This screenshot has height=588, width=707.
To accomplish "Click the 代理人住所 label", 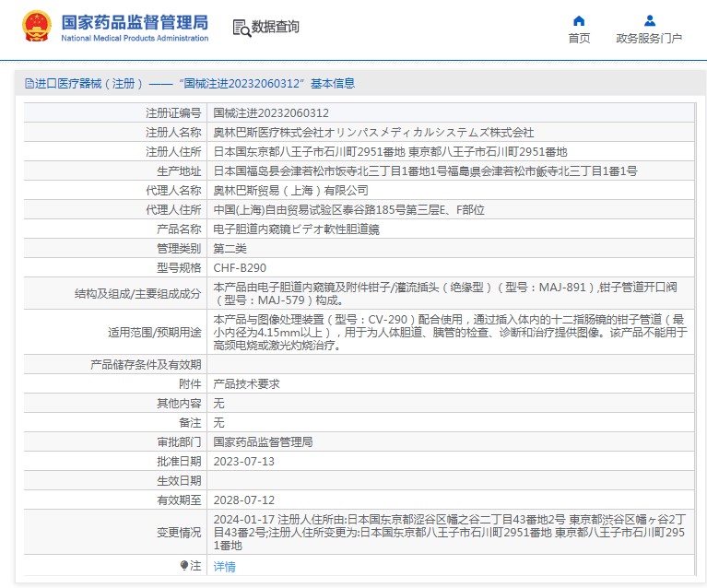I will click(x=173, y=210).
